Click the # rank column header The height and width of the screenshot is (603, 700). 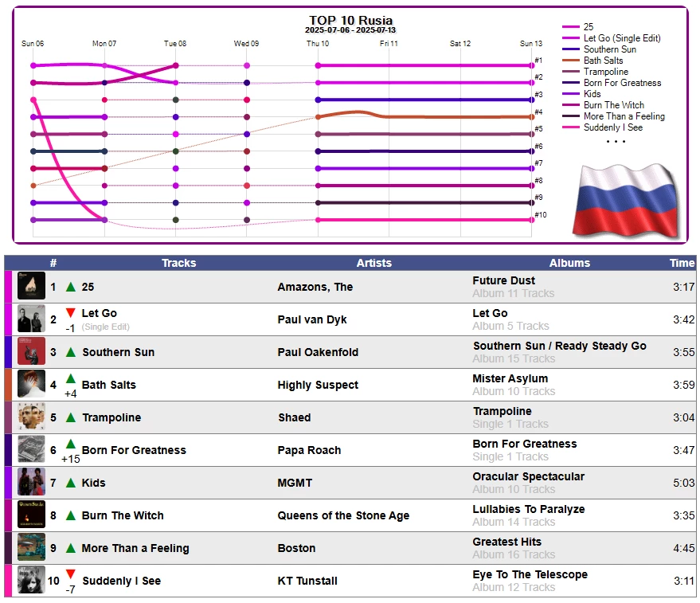pyautogui.click(x=53, y=263)
